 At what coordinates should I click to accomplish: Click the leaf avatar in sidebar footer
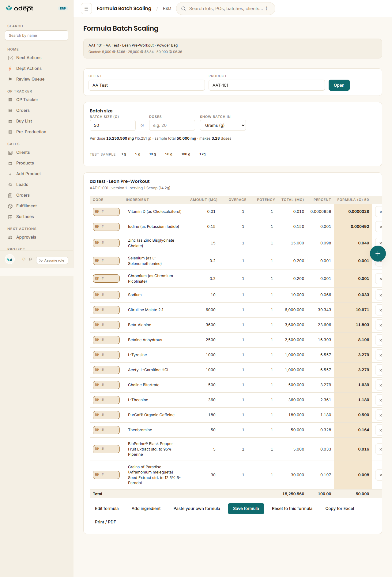pyautogui.click(x=10, y=259)
